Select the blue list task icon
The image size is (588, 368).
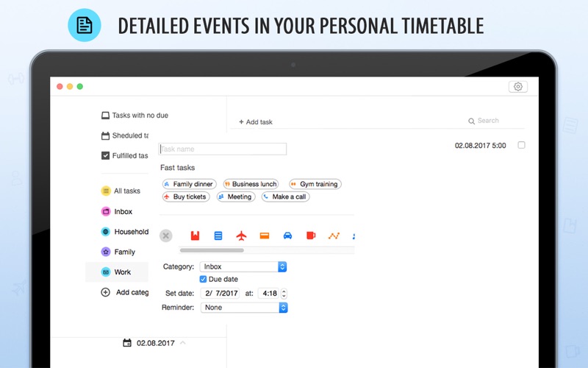(218, 236)
